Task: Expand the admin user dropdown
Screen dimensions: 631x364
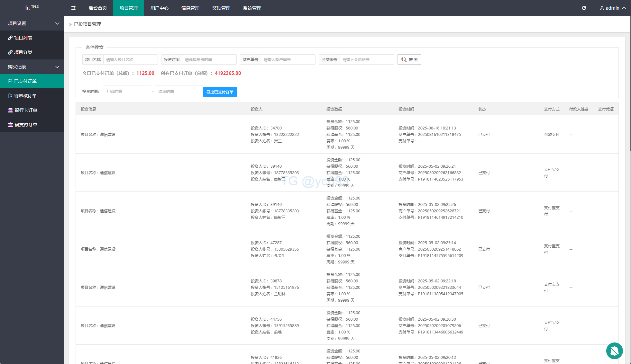Action: [613, 8]
